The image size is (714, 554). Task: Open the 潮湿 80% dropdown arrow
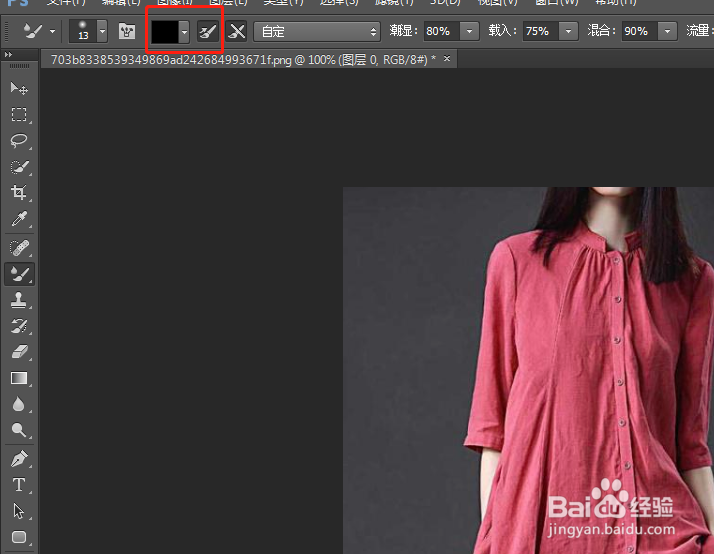tap(469, 31)
